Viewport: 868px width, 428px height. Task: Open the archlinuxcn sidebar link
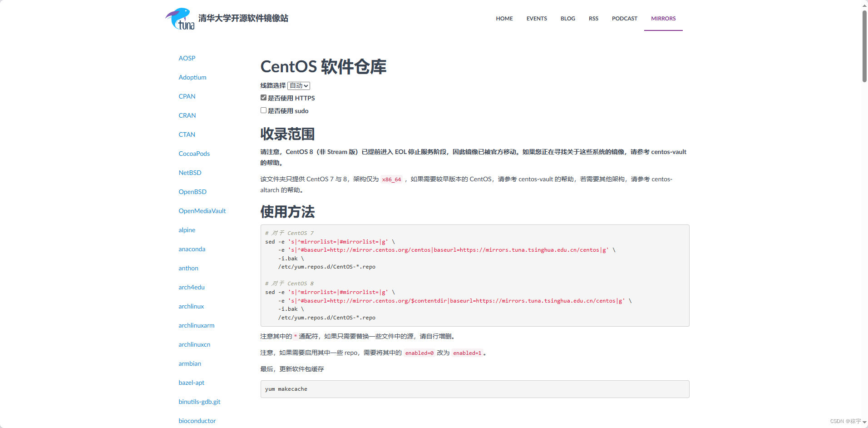tap(194, 344)
